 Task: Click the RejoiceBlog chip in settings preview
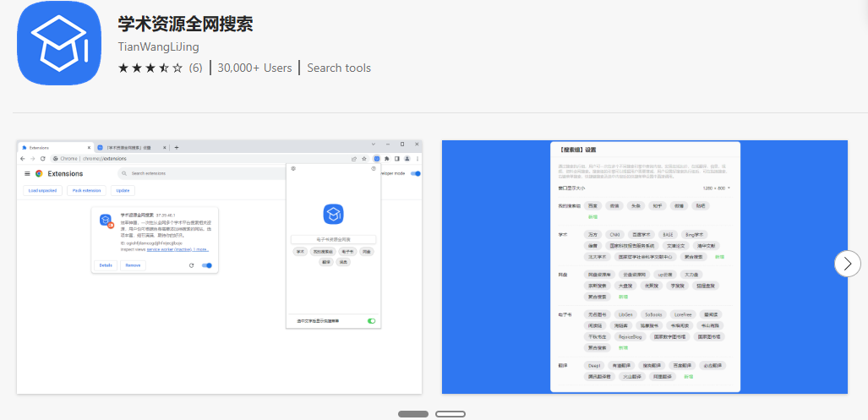coord(630,335)
